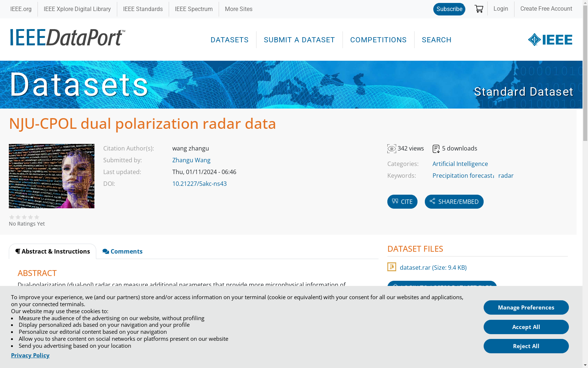Open IEEE Xplore Digital Library link
Viewport: 588px width, 368px height.
(x=77, y=9)
